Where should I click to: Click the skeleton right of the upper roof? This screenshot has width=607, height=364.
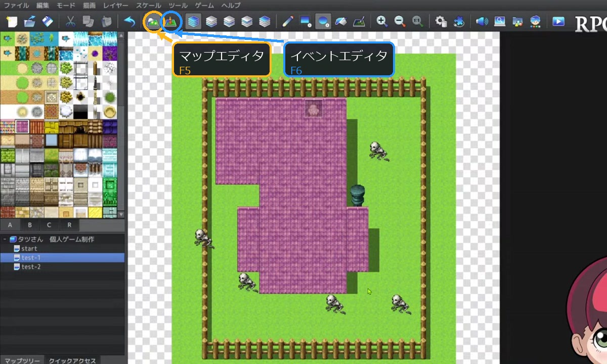point(378,151)
